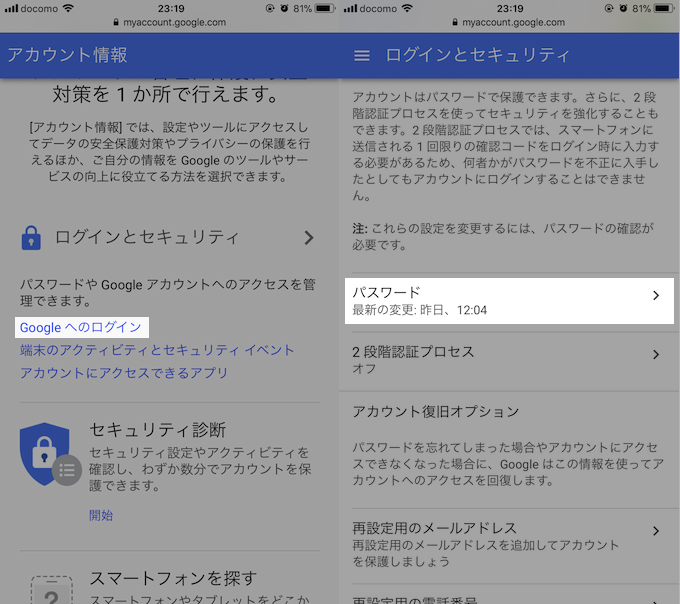Open the 2 段階認証プロセス row chevron
This screenshot has width=680, height=604.
click(x=656, y=355)
